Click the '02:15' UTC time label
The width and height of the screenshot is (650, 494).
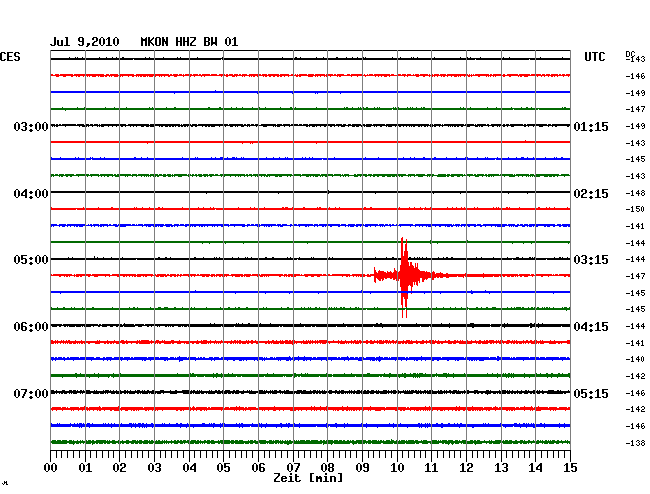[x=591, y=194]
